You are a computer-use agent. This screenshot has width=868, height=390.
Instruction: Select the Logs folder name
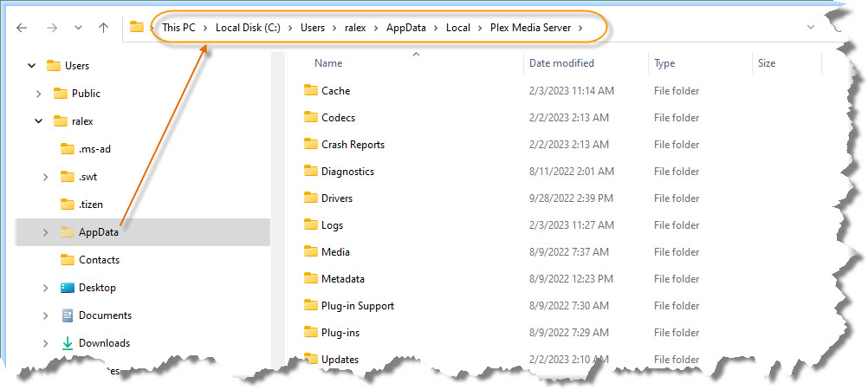click(332, 225)
